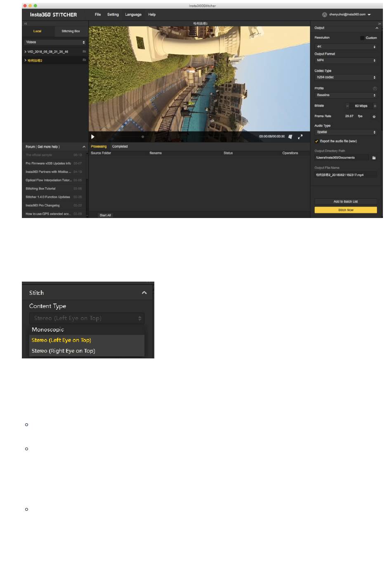Screen dimensions: 392x569
Task: Click the Source Folder column header
Action: [x=101, y=153]
